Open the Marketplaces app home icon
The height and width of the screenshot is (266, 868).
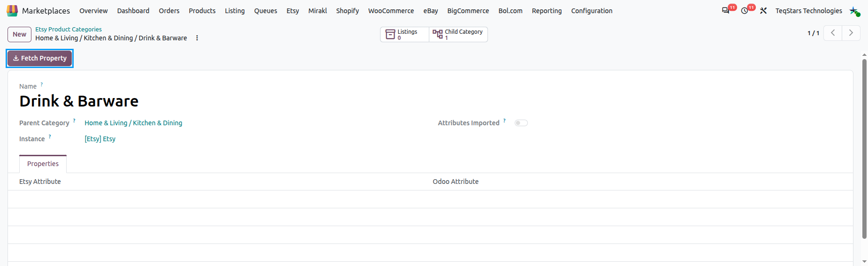click(12, 10)
